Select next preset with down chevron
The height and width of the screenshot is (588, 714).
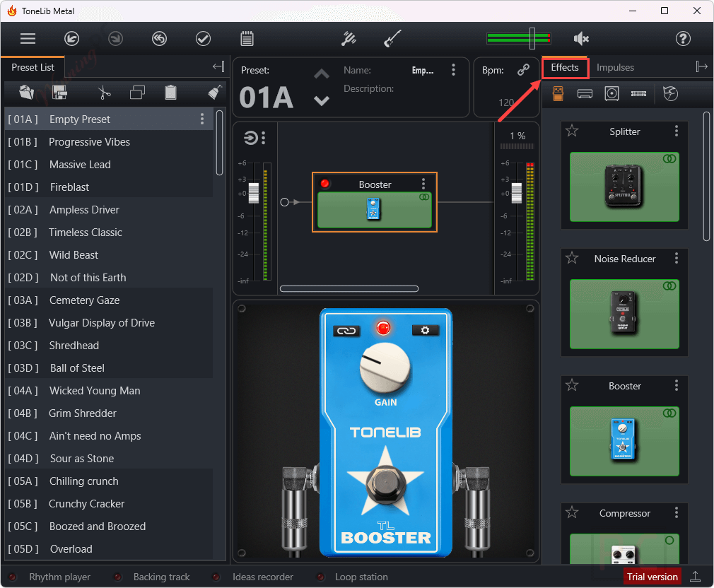pyautogui.click(x=322, y=100)
